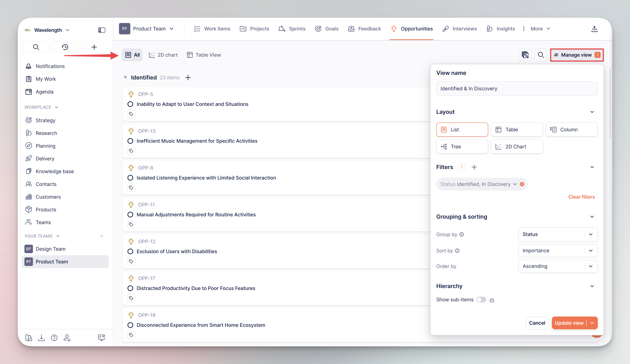Toggle Show sub-items switch

(x=481, y=300)
